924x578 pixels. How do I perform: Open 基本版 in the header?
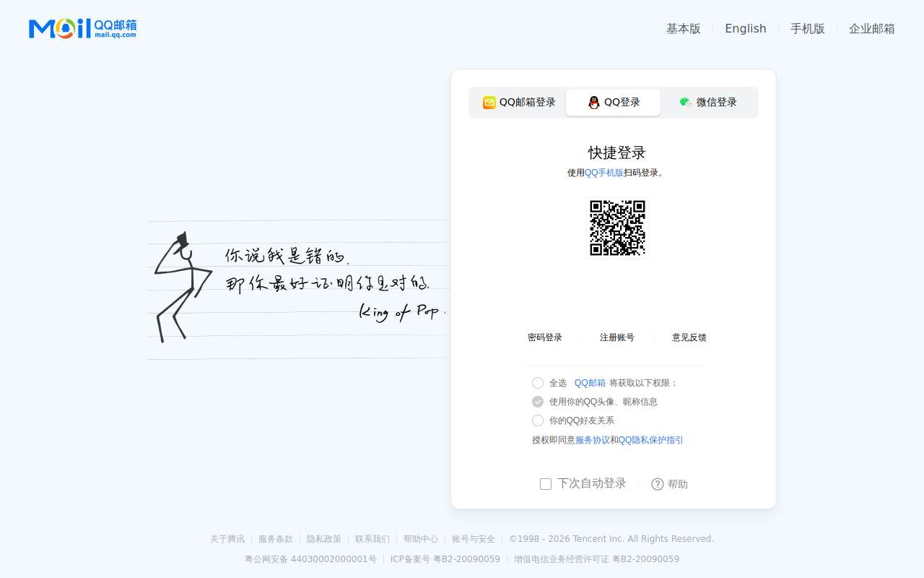click(684, 29)
